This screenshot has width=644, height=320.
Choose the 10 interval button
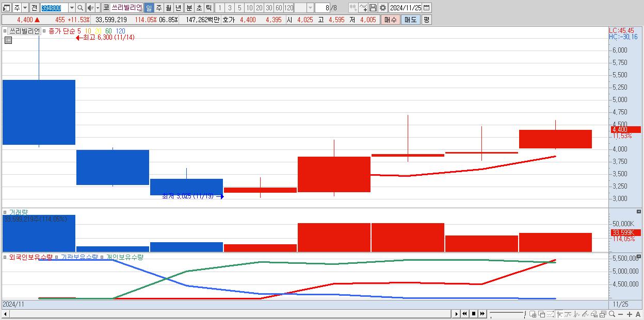tap(249, 8)
